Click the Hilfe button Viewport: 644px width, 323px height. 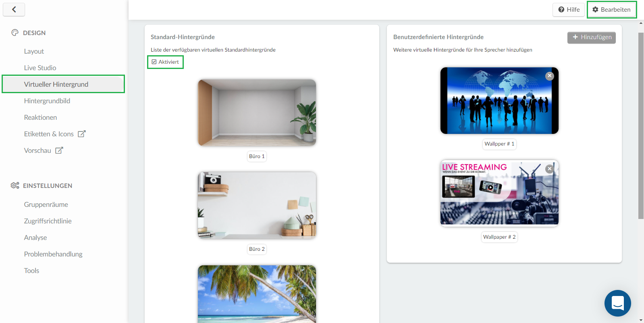tap(569, 10)
